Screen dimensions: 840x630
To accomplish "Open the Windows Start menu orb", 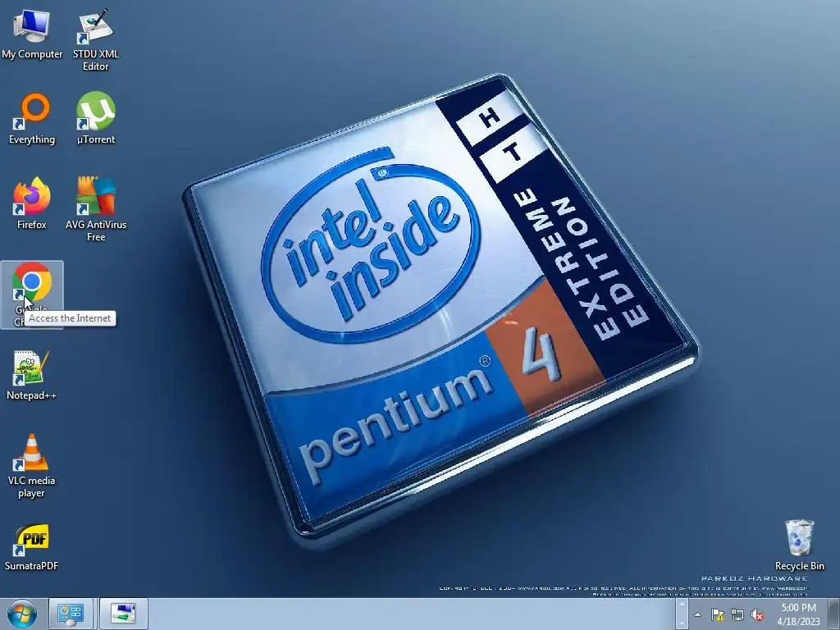I will 22,614.
